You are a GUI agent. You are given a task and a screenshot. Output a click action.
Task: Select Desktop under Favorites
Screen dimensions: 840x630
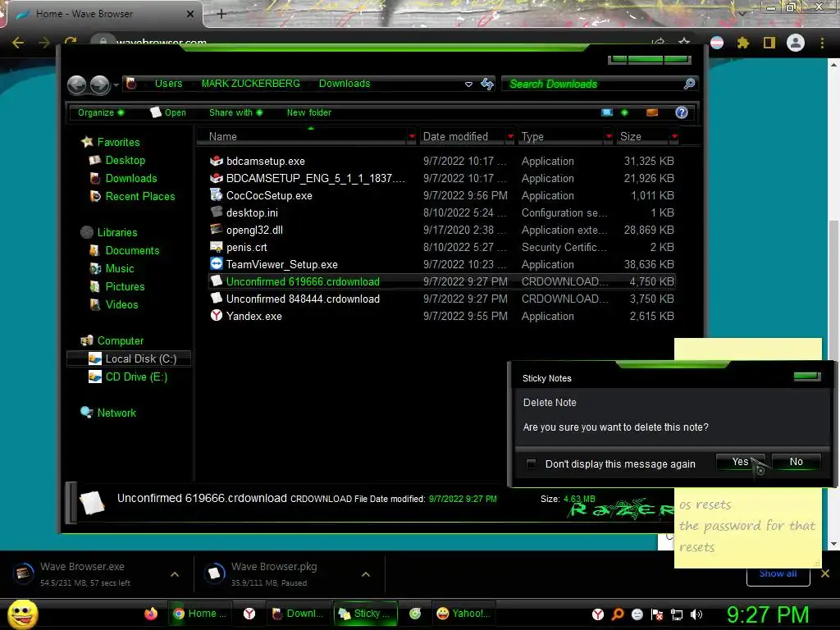coord(125,160)
